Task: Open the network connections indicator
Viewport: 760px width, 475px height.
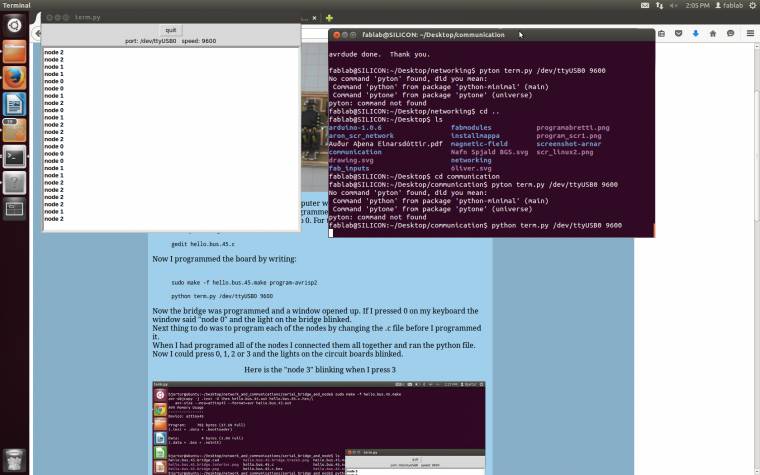Action: [x=659, y=5]
